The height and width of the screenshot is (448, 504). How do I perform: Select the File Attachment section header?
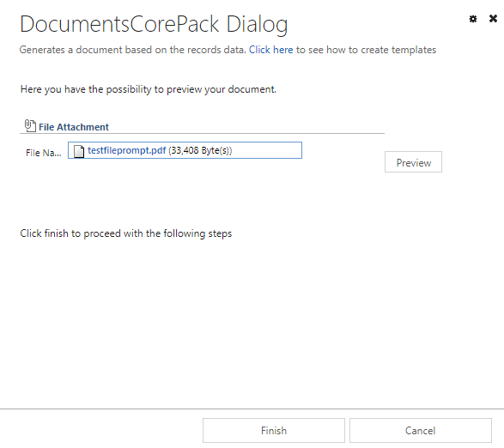74,127
